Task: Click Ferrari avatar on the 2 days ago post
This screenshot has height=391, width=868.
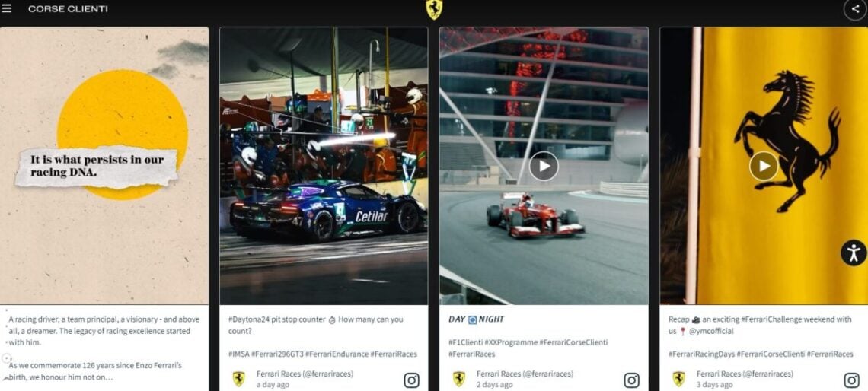Action: (459, 379)
